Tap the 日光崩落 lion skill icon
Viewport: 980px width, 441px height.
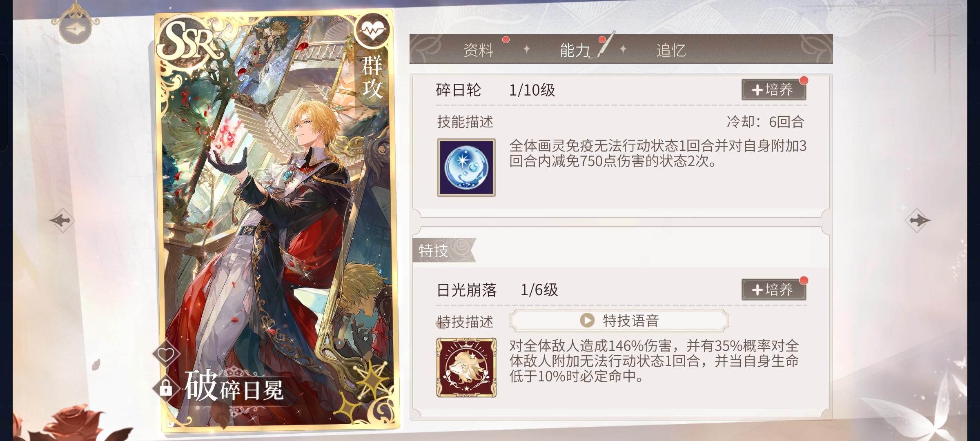tap(466, 367)
